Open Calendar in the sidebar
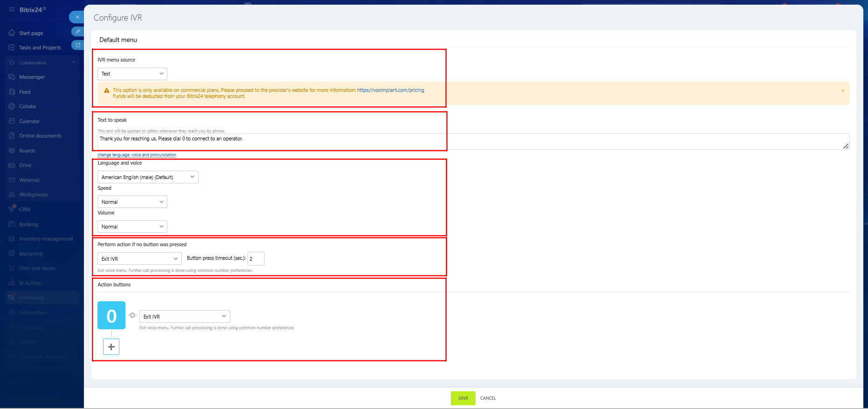This screenshot has width=868, height=409. point(29,121)
